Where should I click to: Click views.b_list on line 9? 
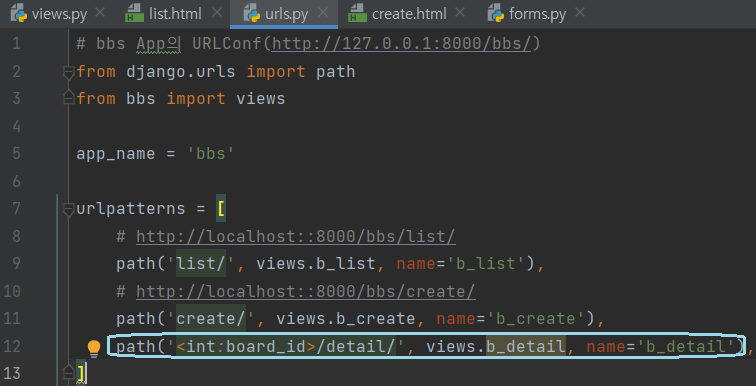coord(315,264)
